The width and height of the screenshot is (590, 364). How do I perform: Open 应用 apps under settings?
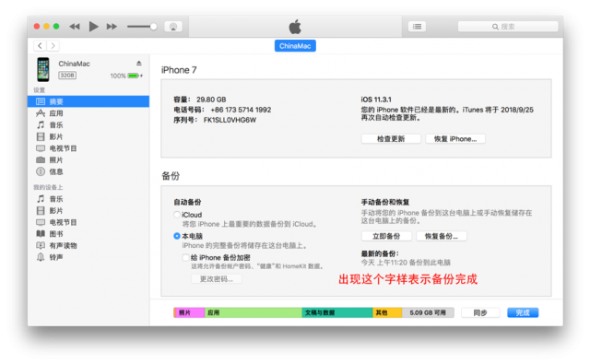(88, 113)
